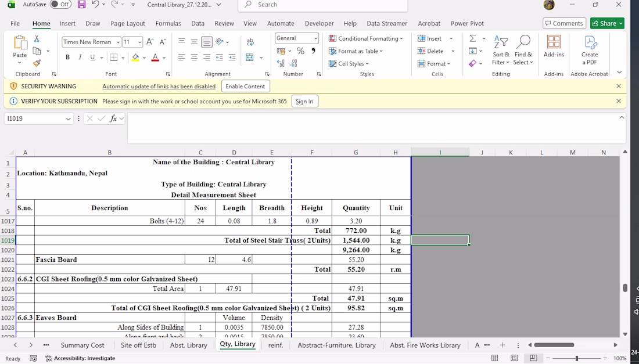This screenshot has height=364, width=639.
Task: Switch to Page Break Preview view
Action: tap(533, 358)
